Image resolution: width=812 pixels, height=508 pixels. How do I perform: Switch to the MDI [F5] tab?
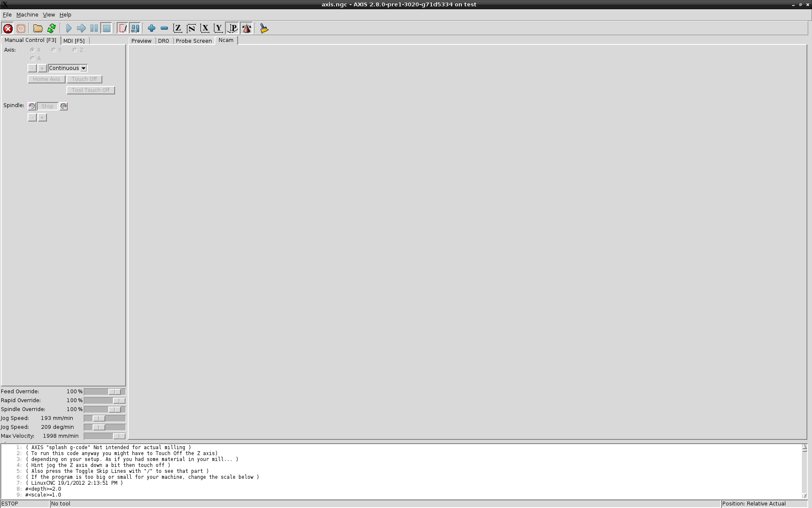(74, 41)
